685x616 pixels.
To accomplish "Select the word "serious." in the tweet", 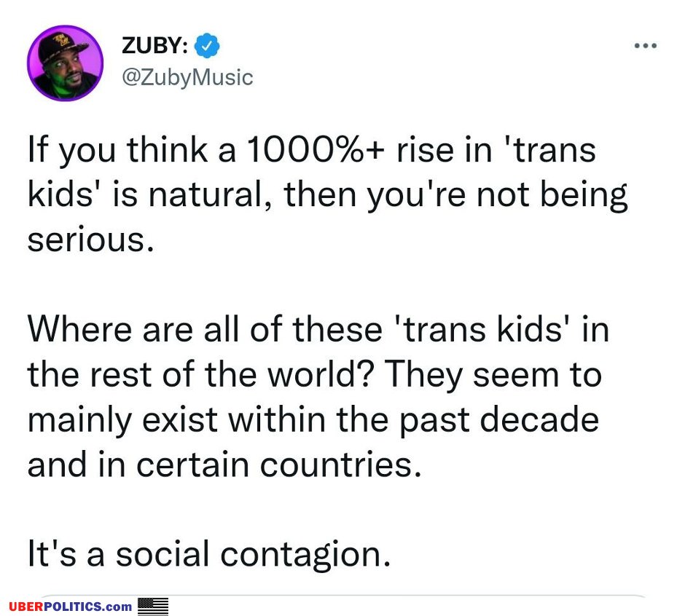I will coord(91,240).
